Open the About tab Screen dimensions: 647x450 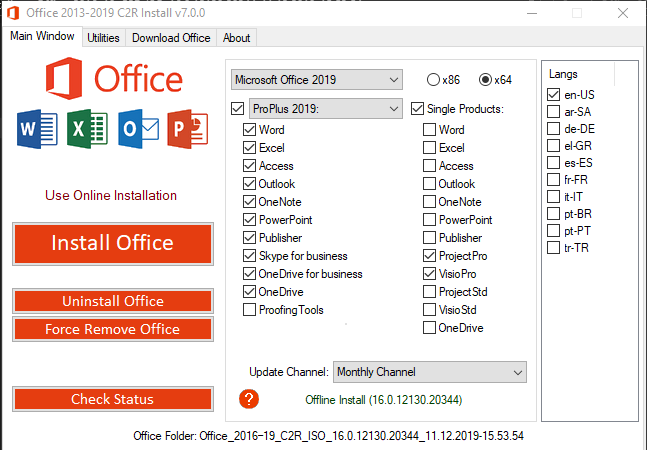click(236, 38)
